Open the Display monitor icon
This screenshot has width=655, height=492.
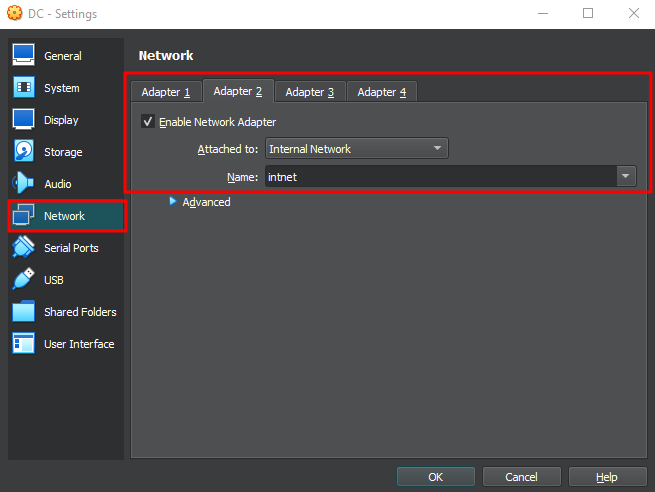24,120
